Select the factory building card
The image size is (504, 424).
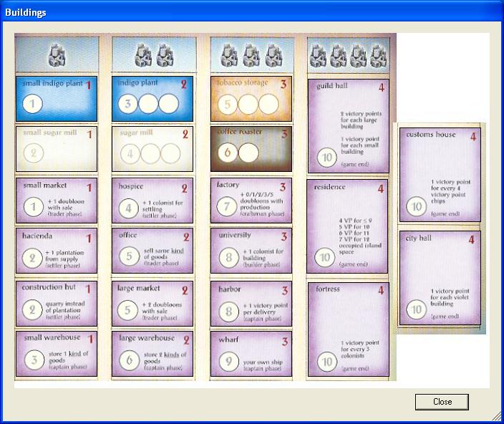pyautogui.click(x=251, y=201)
